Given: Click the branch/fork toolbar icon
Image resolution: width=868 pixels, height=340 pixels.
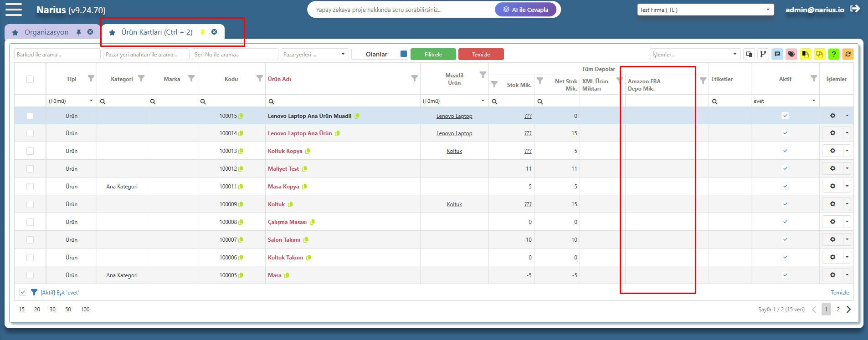Looking at the screenshot, I should tap(763, 54).
